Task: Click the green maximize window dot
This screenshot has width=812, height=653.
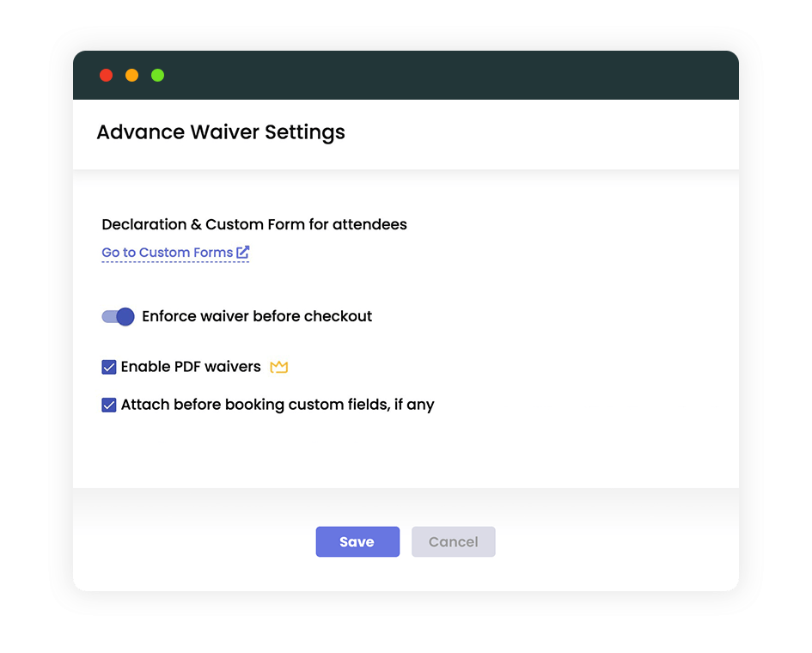Action: pyautogui.click(x=157, y=76)
